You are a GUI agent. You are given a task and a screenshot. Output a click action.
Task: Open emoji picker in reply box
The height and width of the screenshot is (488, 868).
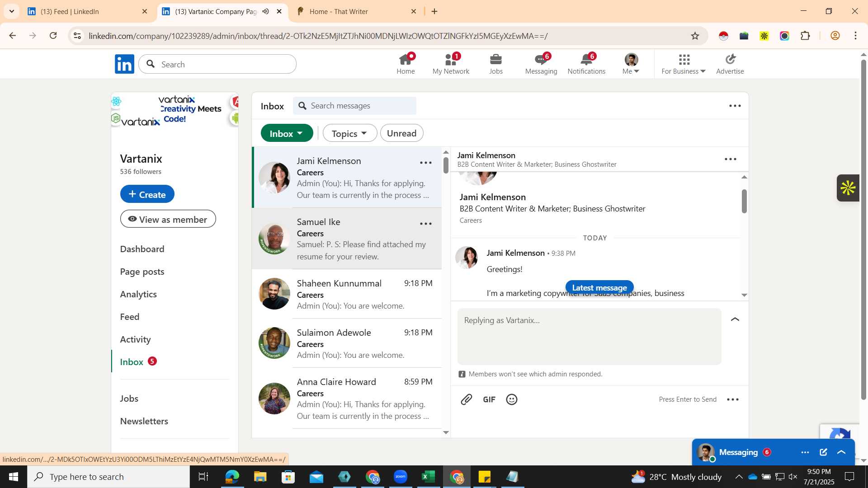tap(512, 399)
